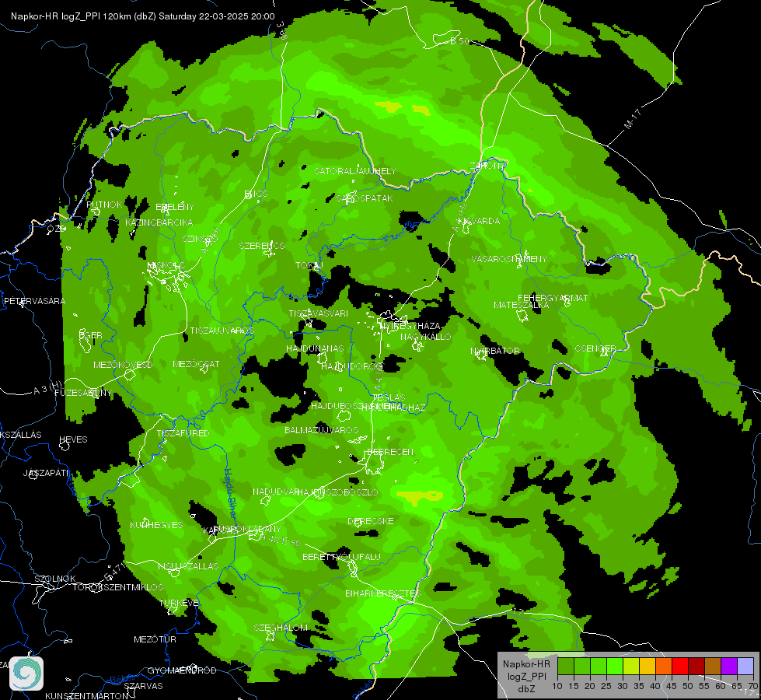Viewport: 761px width, 700px height.
Task: Click the HEVES city label
Action: pyautogui.click(x=73, y=439)
